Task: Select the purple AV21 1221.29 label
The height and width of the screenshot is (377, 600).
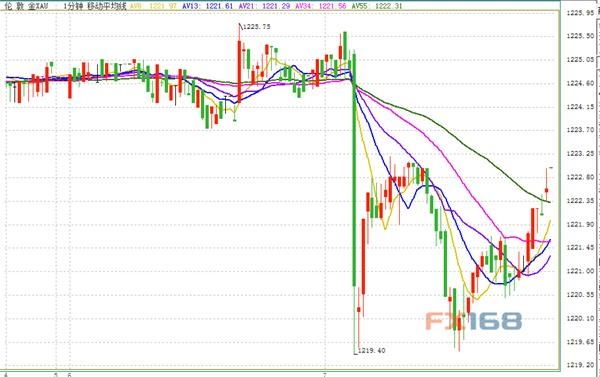Action: [x=264, y=6]
